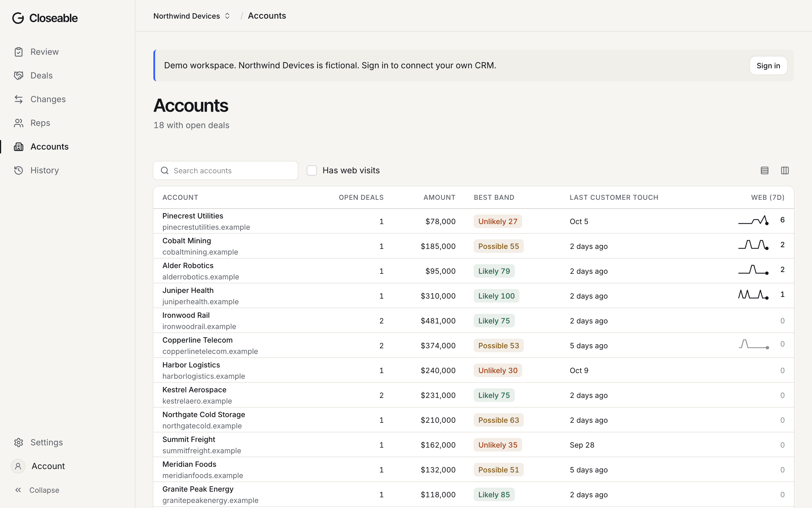Click the Unlikely 30 band badge
The image size is (812, 508).
(x=498, y=371)
